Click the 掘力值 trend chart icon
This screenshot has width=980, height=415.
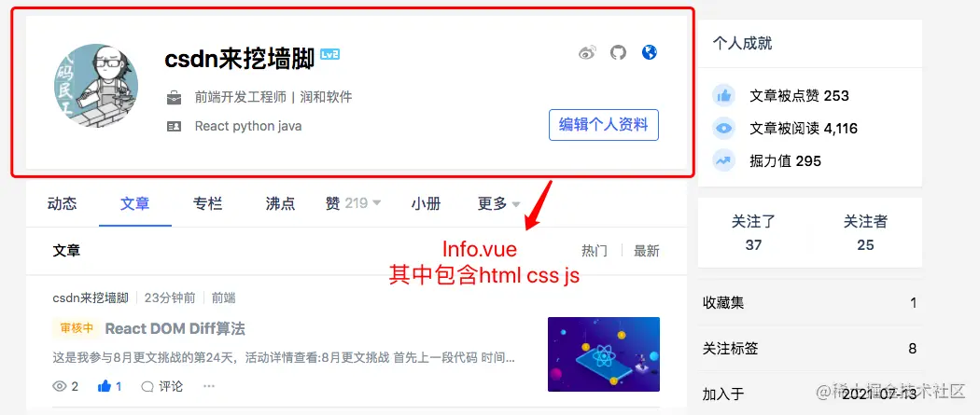723,161
